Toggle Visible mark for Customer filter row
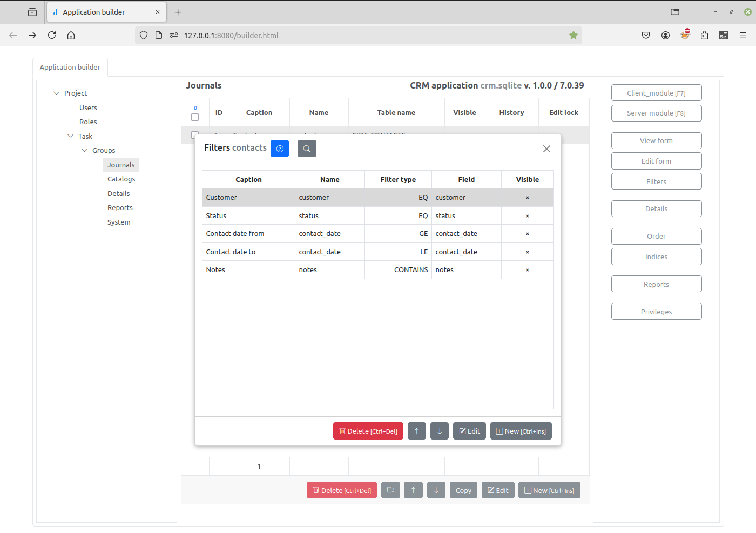 pyautogui.click(x=528, y=198)
